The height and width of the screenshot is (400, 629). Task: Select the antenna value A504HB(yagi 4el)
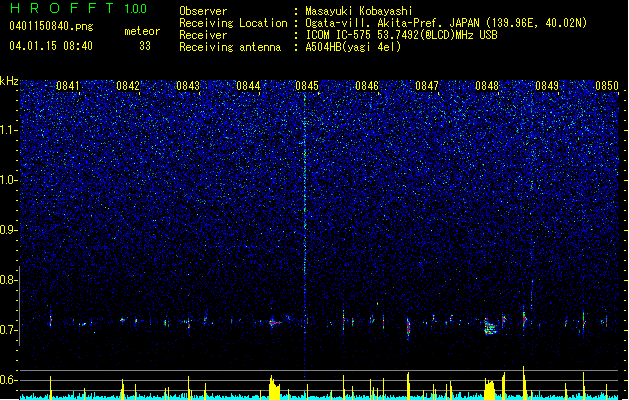click(353, 47)
